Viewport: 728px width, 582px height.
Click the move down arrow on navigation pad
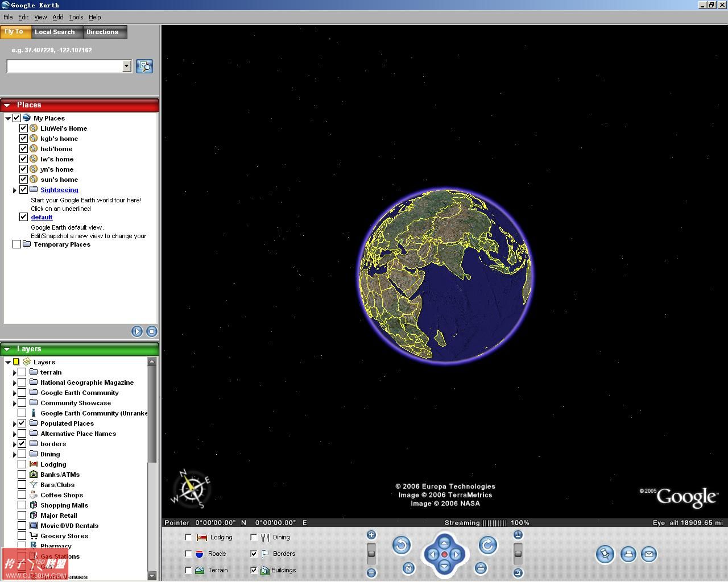(444, 566)
